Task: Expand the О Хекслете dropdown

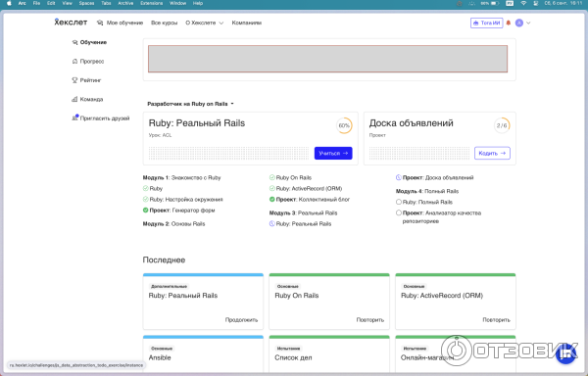Action: click(x=205, y=23)
